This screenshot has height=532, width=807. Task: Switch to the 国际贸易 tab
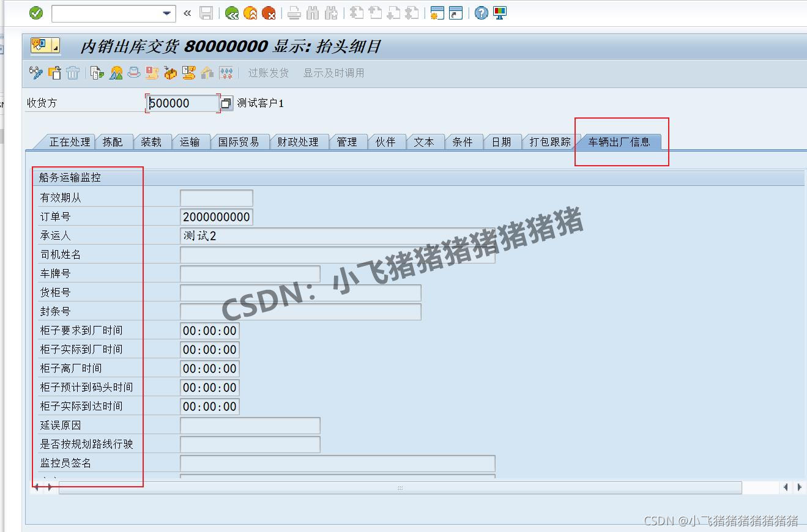[238, 142]
